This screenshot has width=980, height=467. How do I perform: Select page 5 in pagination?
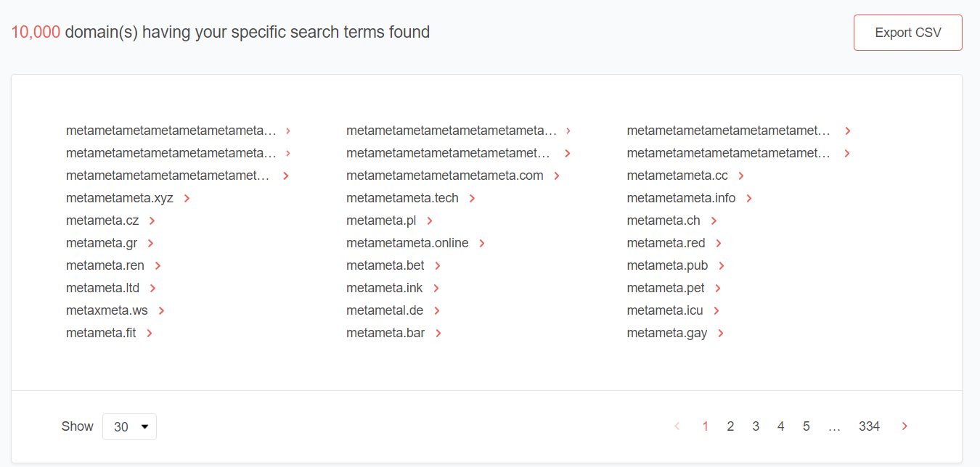click(806, 426)
